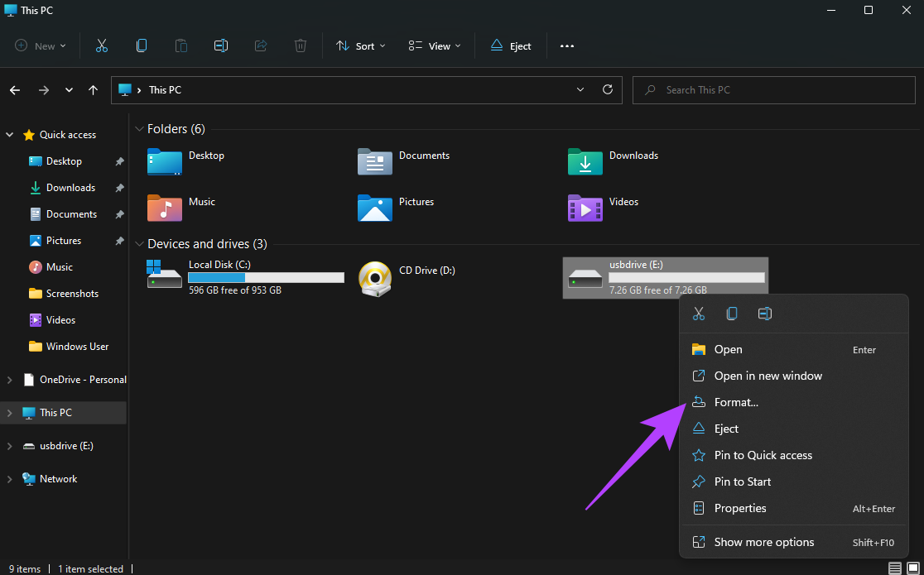Open the View dropdown
Screen dimensions: 924x575
point(435,46)
